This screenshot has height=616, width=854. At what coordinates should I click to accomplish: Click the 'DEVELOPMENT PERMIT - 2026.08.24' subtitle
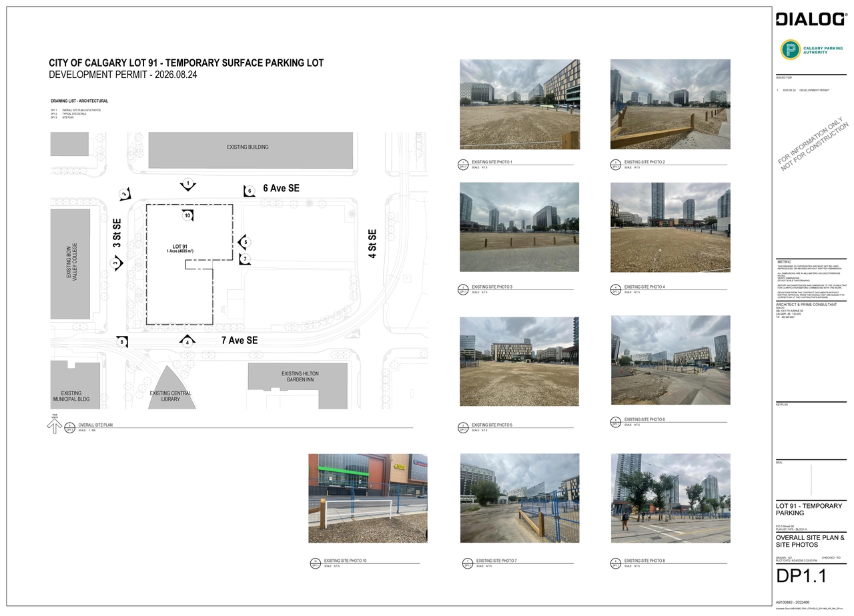coord(123,75)
